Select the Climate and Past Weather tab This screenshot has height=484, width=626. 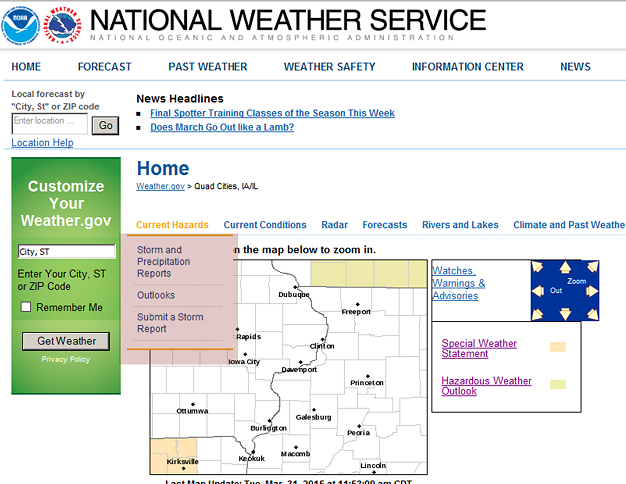569,225
